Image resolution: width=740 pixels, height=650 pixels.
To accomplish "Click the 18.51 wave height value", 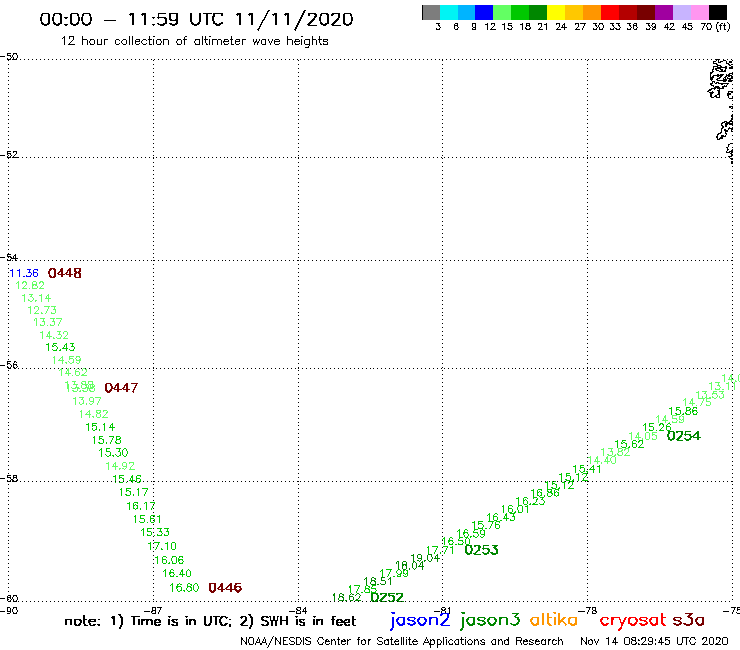I will (378, 582).
